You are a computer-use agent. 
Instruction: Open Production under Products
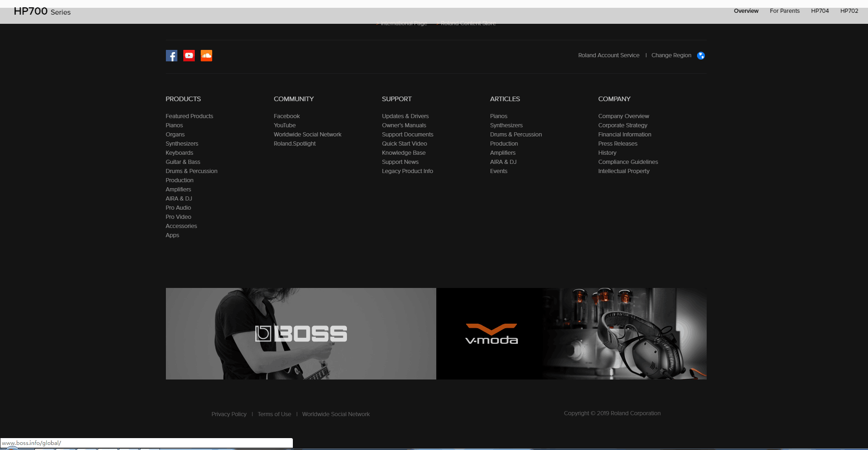coord(180,180)
